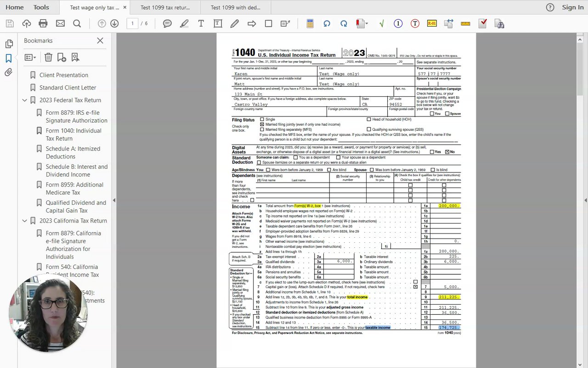Send file by email envelope icon
The height and width of the screenshot is (368, 588).
(60, 23)
